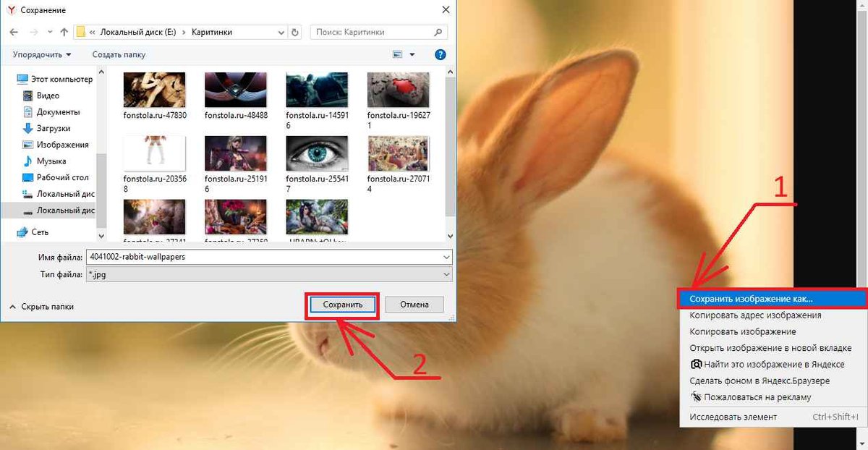Select Копировать изображение menu entry

742,331
